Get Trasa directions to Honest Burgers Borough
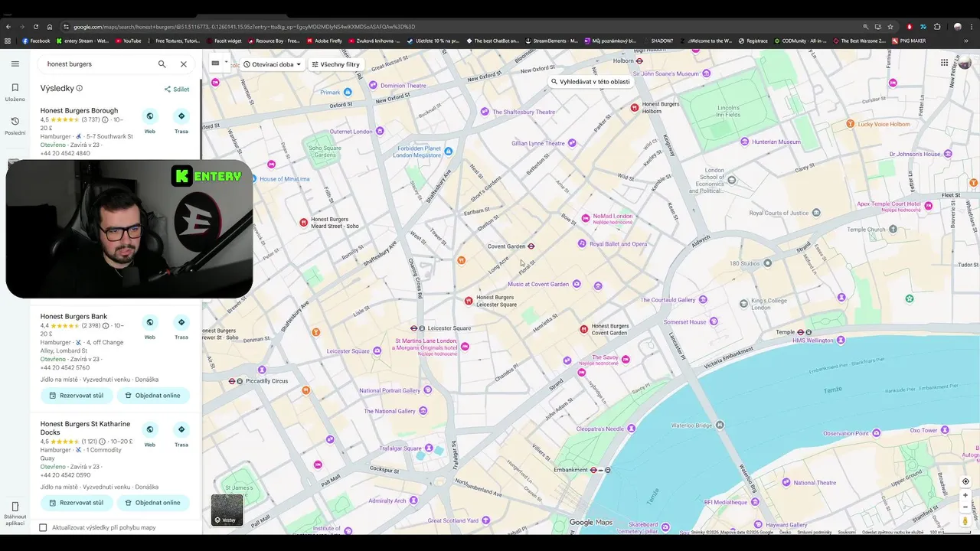980x551 pixels. 181,121
